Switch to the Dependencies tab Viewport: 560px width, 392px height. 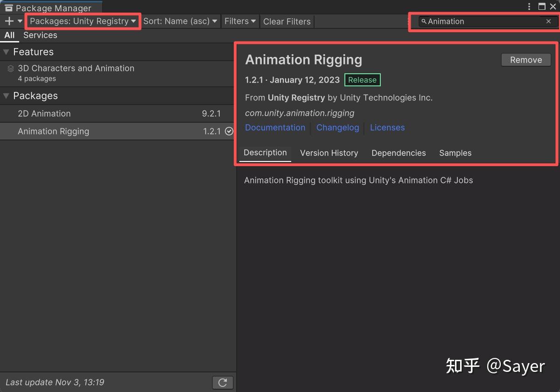point(399,153)
